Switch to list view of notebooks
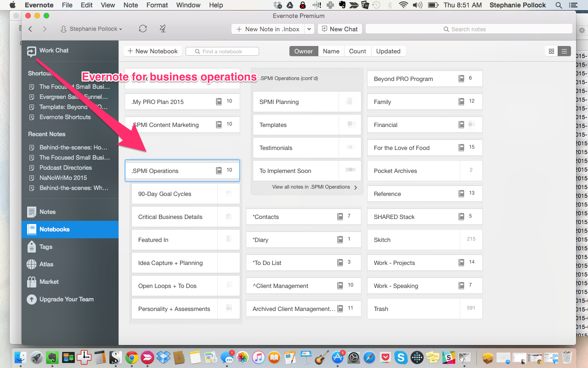The width and height of the screenshot is (588, 368). pos(564,51)
